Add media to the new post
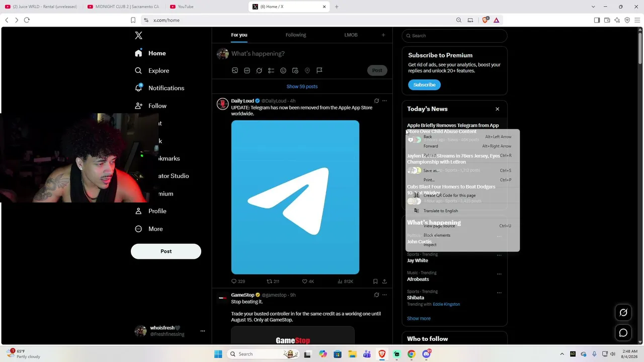644x362 pixels. (235, 70)
